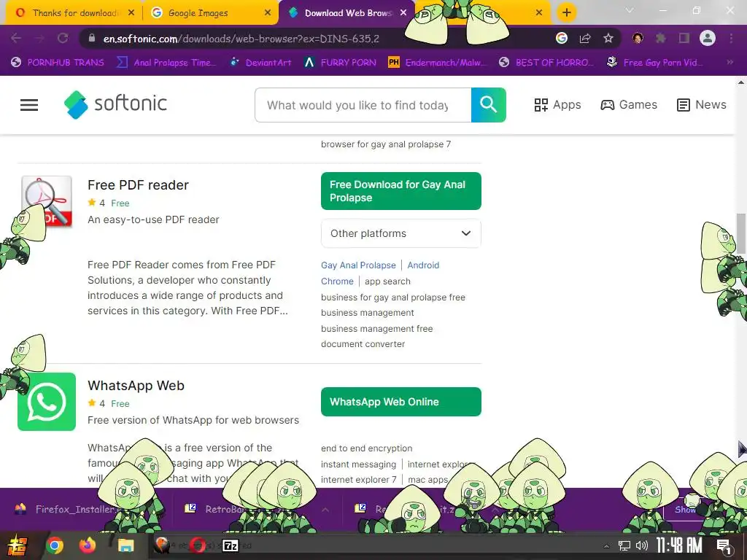Screen dimensions: 747x560
Task: Open the News section
Action: pyautogui.click(x=702, y=105)
